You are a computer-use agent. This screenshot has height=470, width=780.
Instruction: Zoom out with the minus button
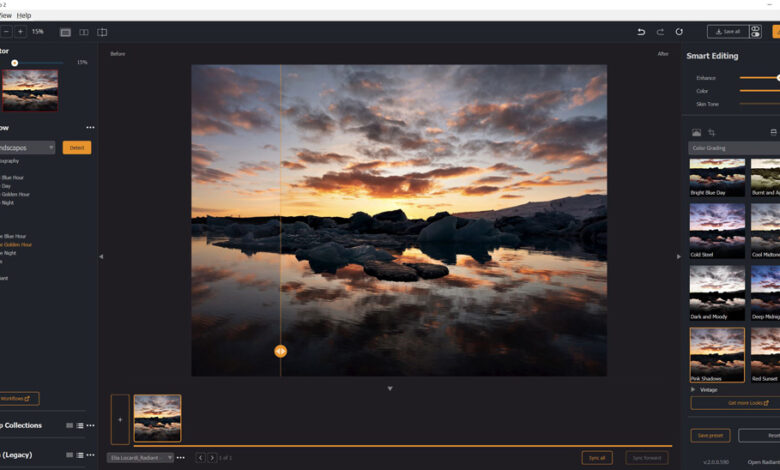[6, 32]
